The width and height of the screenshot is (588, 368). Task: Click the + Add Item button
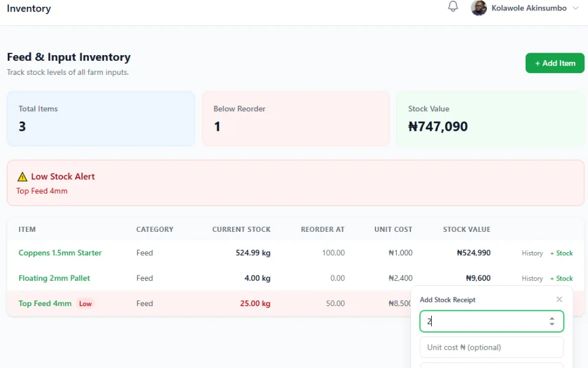555,63
